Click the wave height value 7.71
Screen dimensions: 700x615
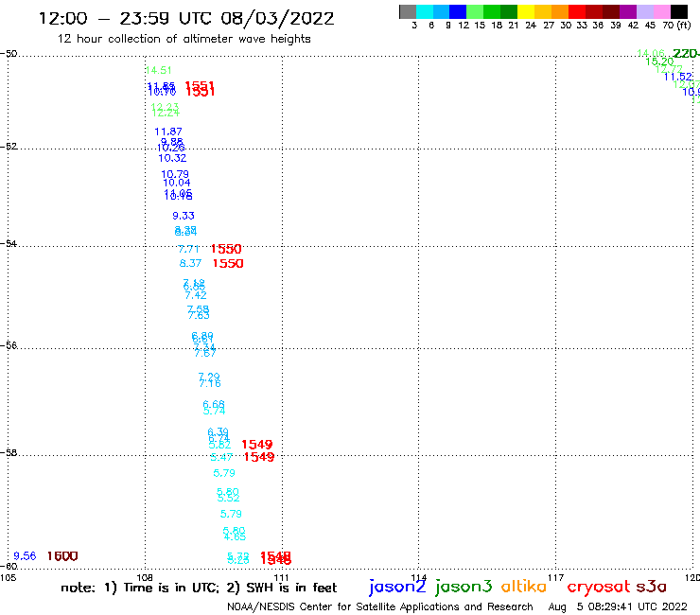click(188, 249)
